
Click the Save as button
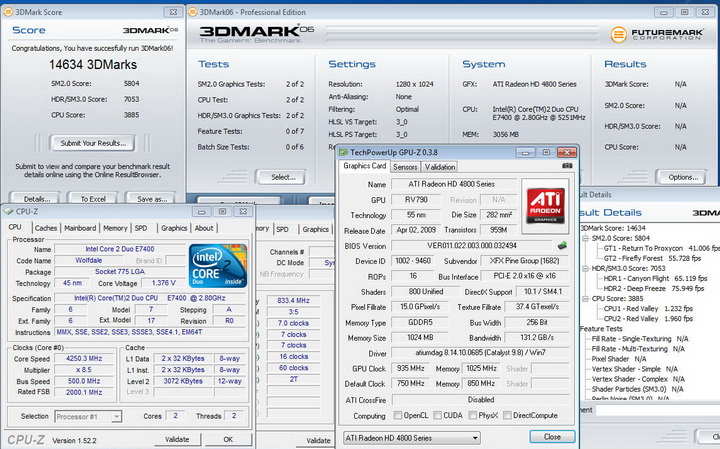152,199
